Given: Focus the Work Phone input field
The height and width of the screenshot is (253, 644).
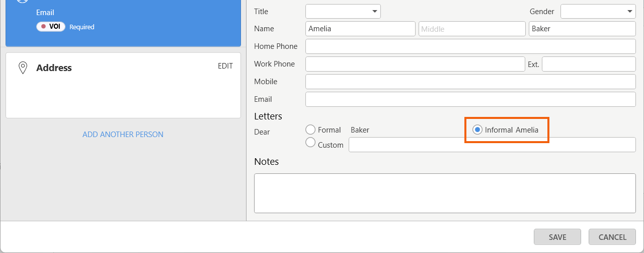Looking at the screenshot, I should tap(415, 64).
